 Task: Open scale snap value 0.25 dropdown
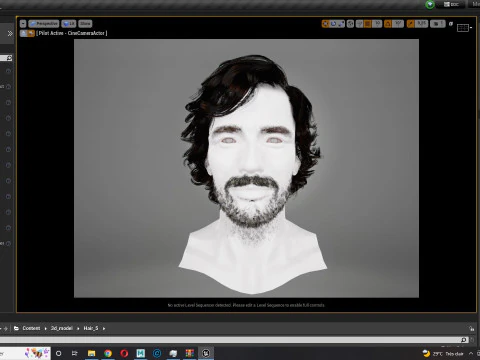[x=422, y=24]
